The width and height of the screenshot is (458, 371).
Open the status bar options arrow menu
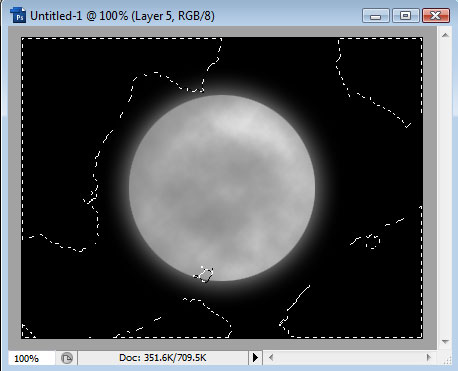pos(255,358)
